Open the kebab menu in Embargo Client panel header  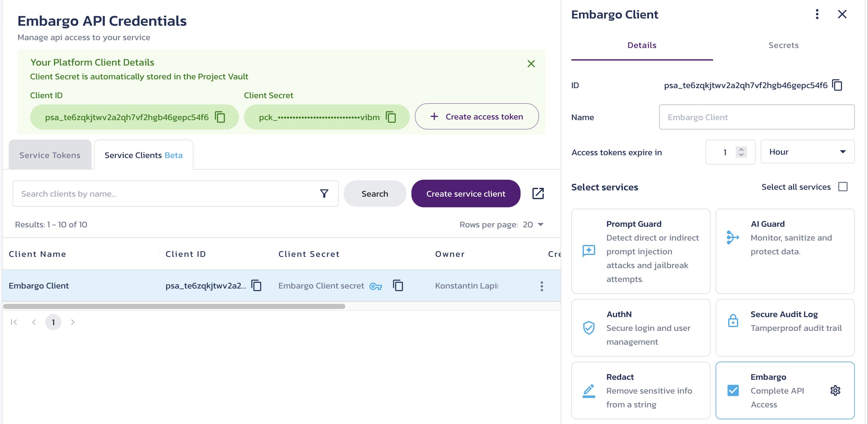click(x=817, y=14)
